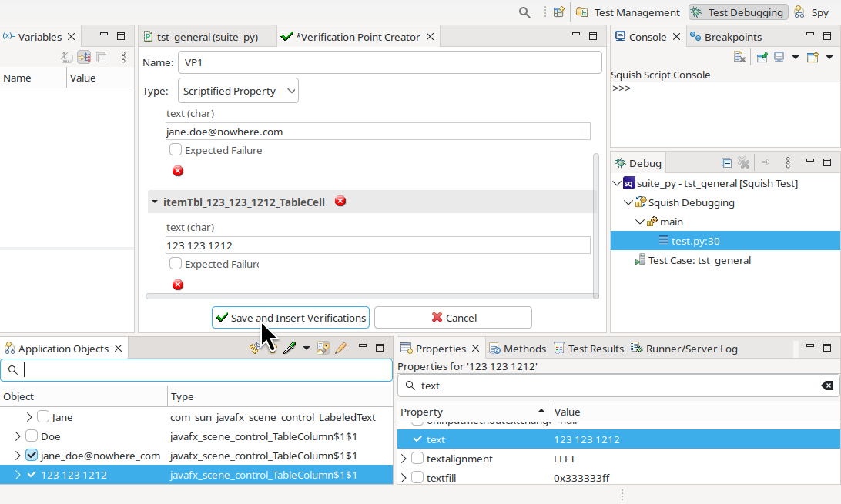The height and width of the screenshot is (504, 841).
Task: Click Save and Insert Verifications
Action: pos(290,318)
